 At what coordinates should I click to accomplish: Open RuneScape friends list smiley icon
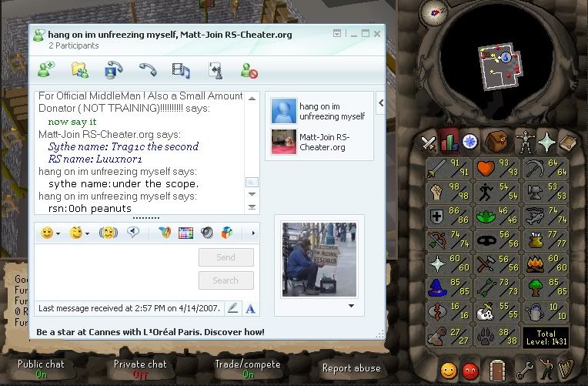449,371
